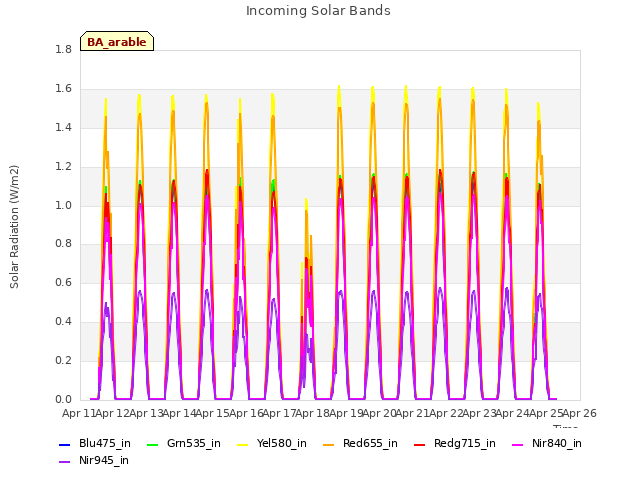The image size is (640, 480).
Task: Click the purple Nir945_in legend swatch
Action: (64, 462)
